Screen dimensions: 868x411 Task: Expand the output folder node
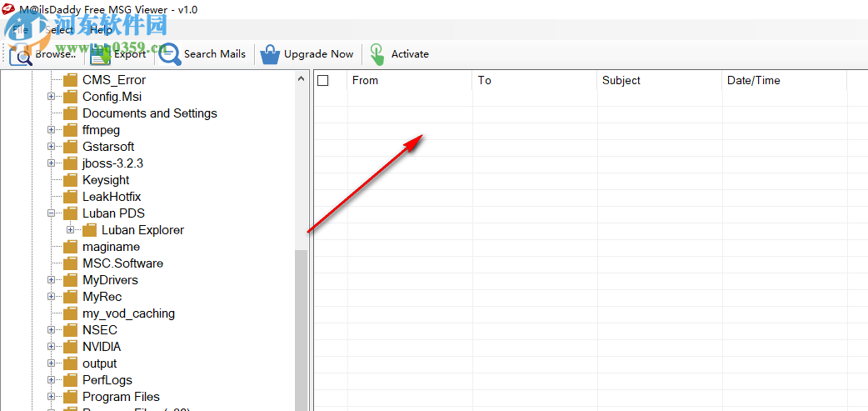(x=52, y=363)
